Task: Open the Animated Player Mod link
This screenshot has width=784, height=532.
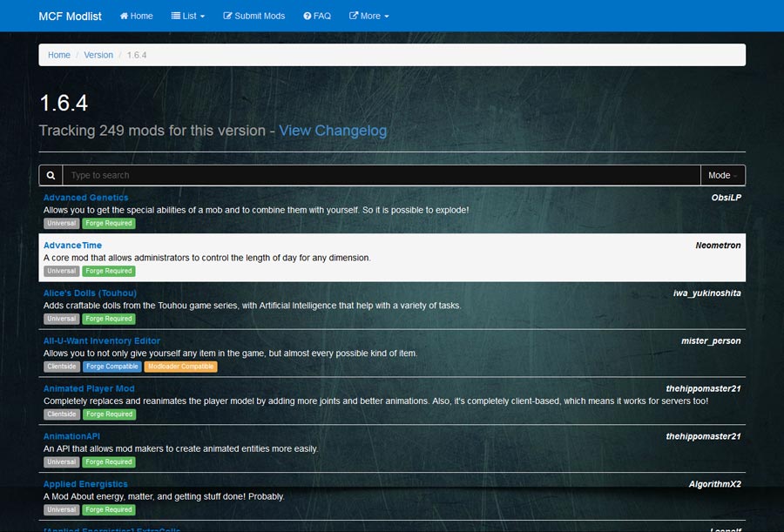Action: pyautogui.click(x=89, y=388)
